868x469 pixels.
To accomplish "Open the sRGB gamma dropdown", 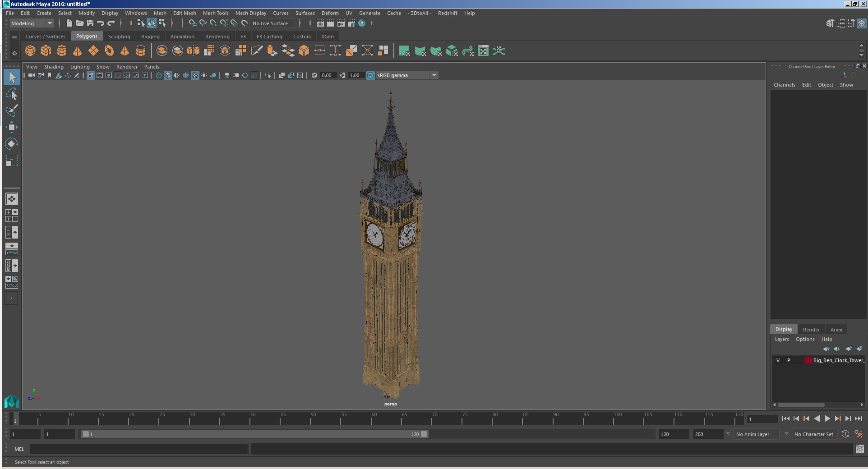I will (x=407, y=75).
